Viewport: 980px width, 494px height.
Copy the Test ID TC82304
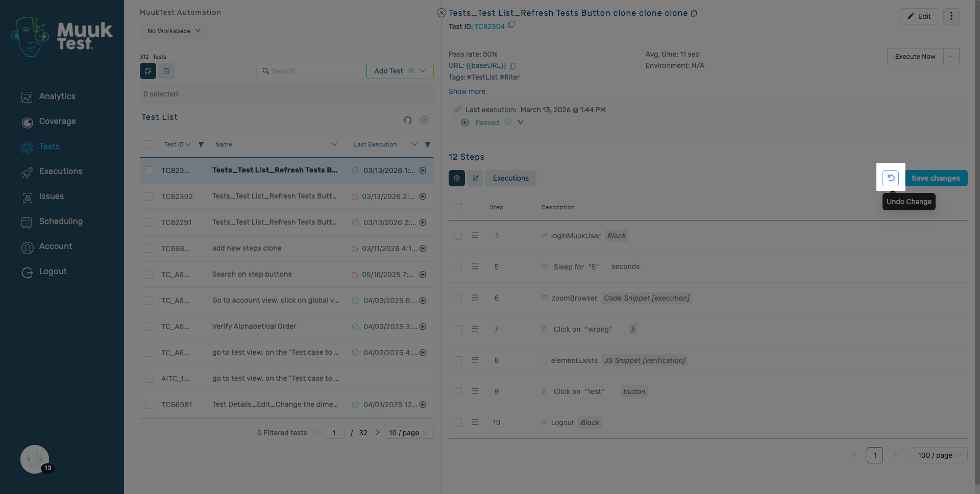(511, 24)
